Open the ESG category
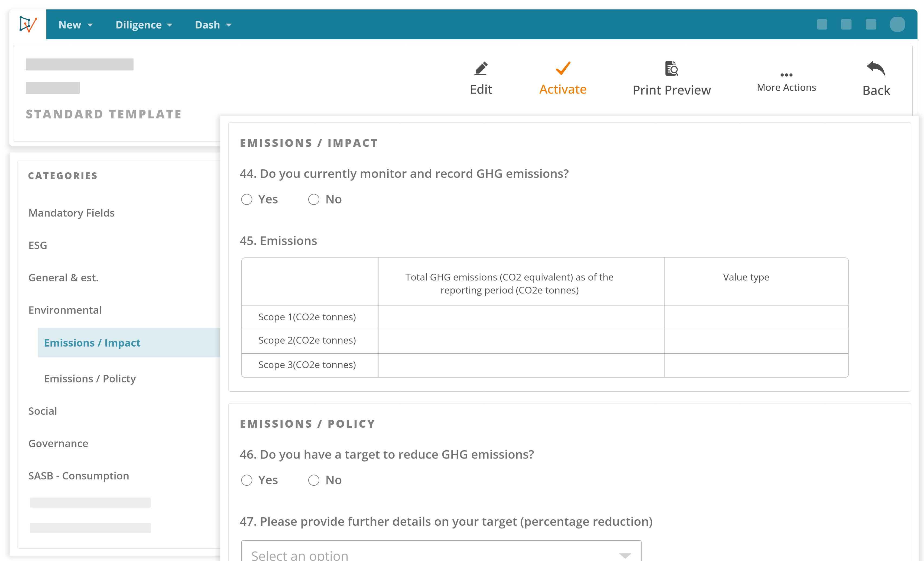924x561 pixels. 37,245
